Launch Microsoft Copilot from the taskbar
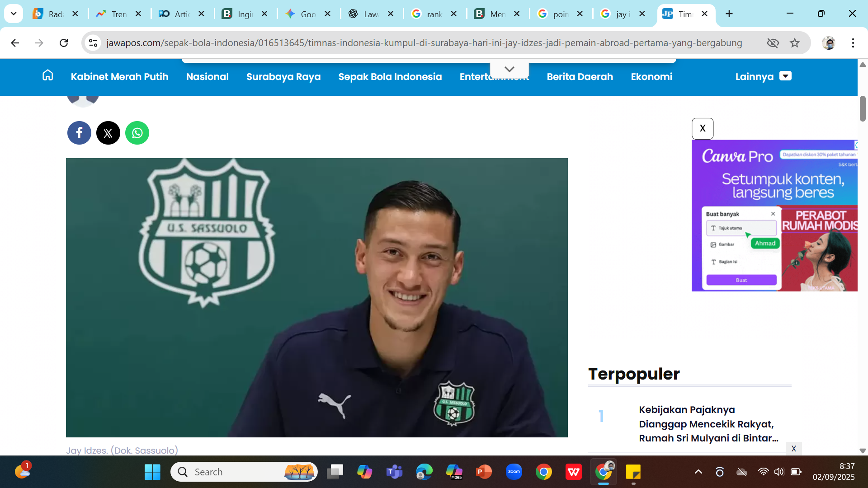 (x=365, y=472)
